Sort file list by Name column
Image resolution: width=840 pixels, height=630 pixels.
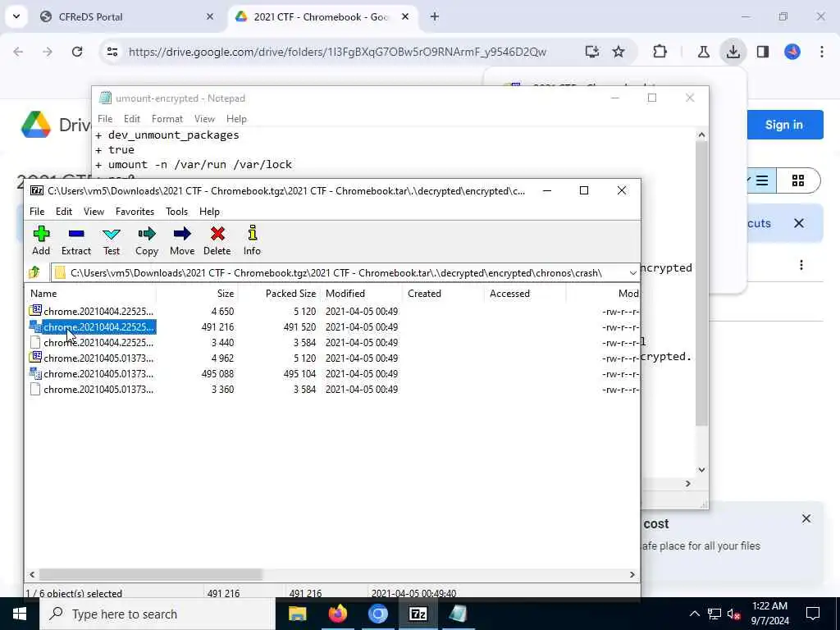click(90, 294)
